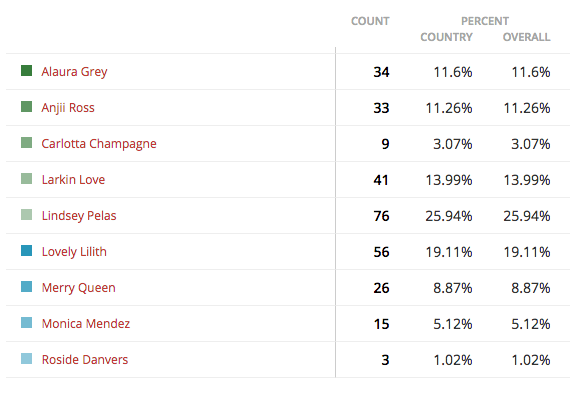Click the swatch beside Merry Queen
570x395 pixels.
pyautogui.click(x=27, y=286)
